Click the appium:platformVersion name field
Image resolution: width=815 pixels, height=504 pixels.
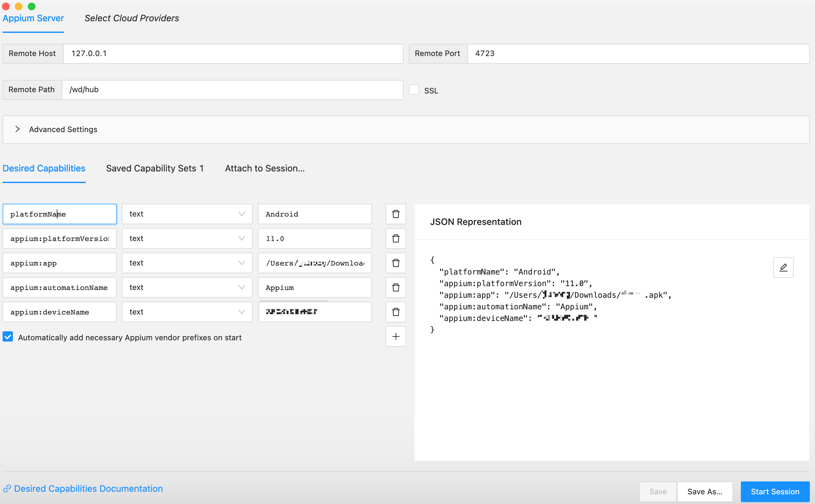[60, 238]
